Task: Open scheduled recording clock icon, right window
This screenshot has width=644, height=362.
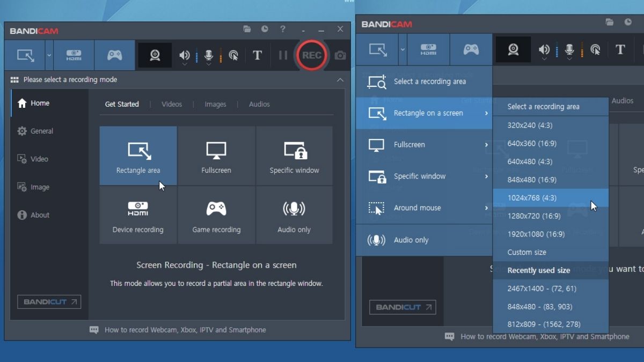Action: 628,23
